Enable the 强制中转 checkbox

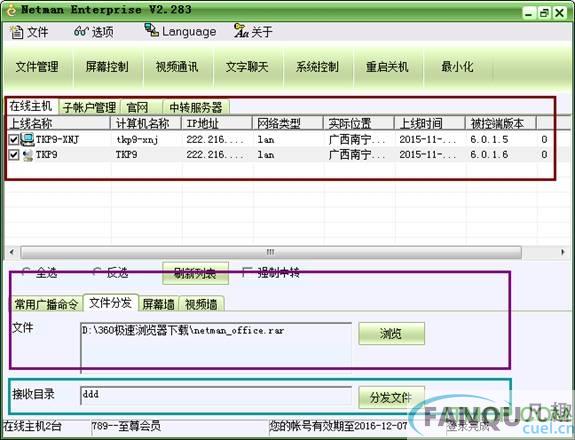tap(247, 272)
